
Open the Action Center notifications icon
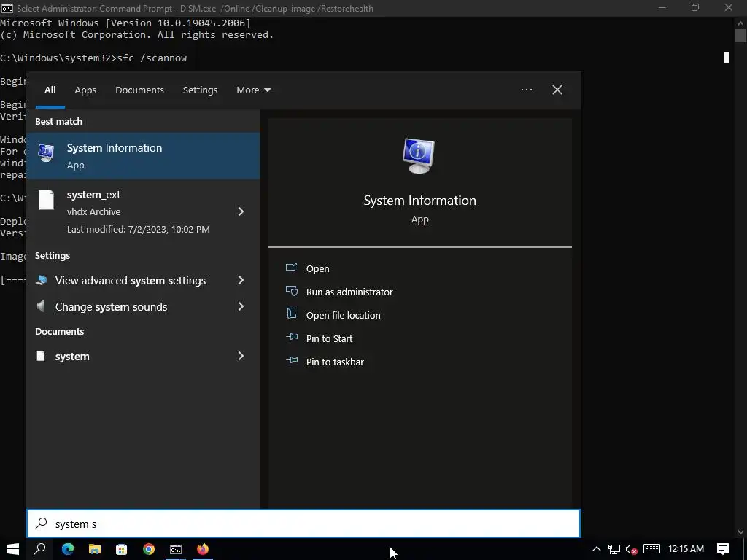(723, 549)
